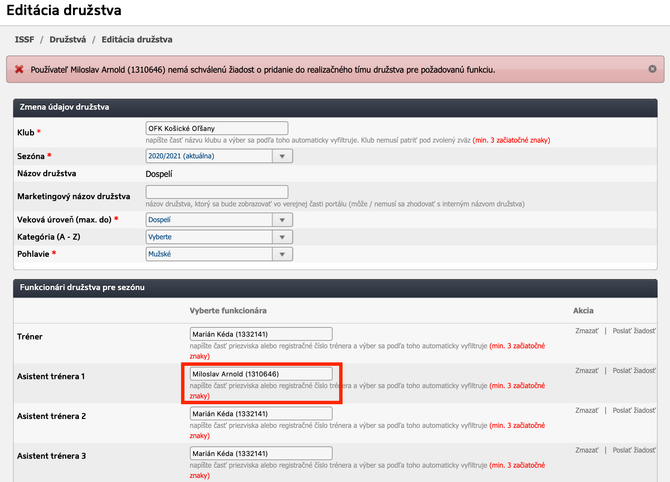
Task: Click Asistent trénera 1 input field
Action: pos(260,374)
